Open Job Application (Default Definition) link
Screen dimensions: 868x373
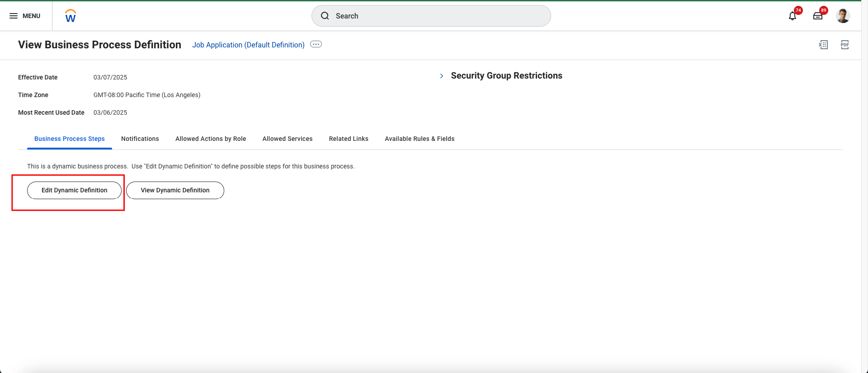248,45
